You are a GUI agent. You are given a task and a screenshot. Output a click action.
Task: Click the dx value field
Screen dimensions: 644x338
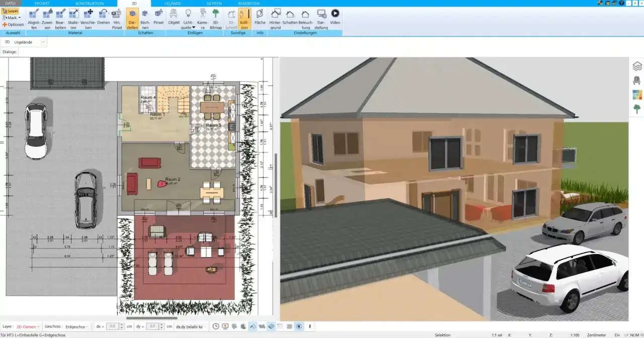[x=112, y=326]
